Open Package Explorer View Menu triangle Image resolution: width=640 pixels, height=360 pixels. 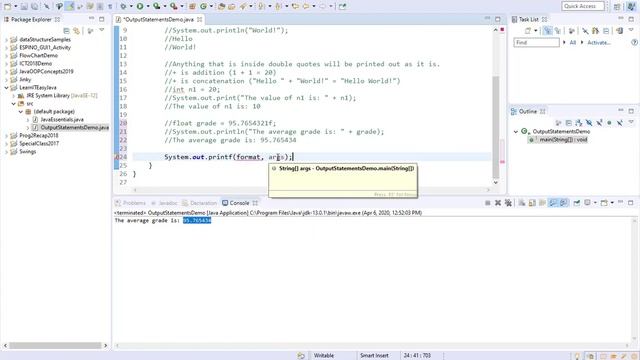tap(102, 31)
